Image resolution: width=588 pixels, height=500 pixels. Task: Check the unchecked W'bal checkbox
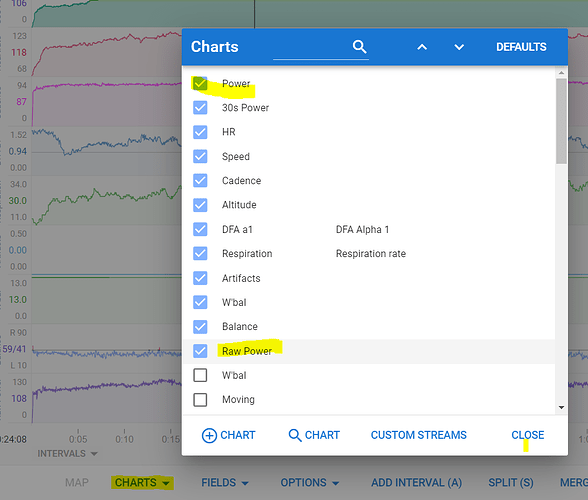click(x=200, y=375)
